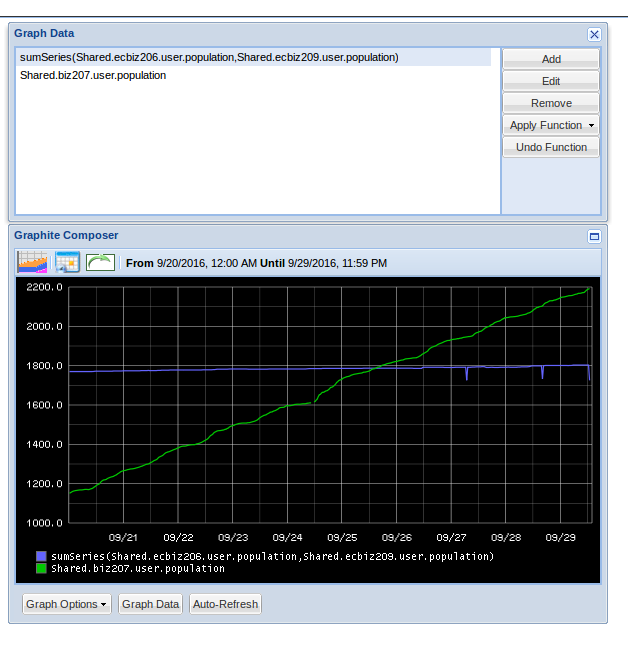
Task: Open the Graph Data button below graph
Action: point(150,604)
